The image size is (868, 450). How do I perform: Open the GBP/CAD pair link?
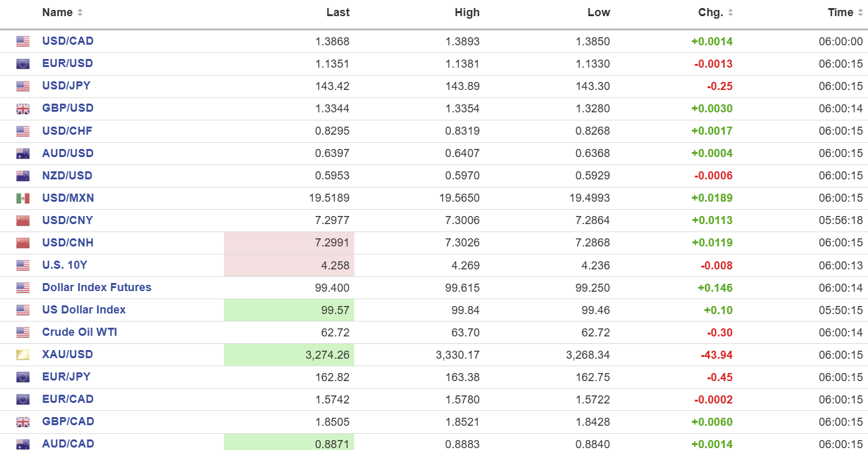[x=68, y=421]
